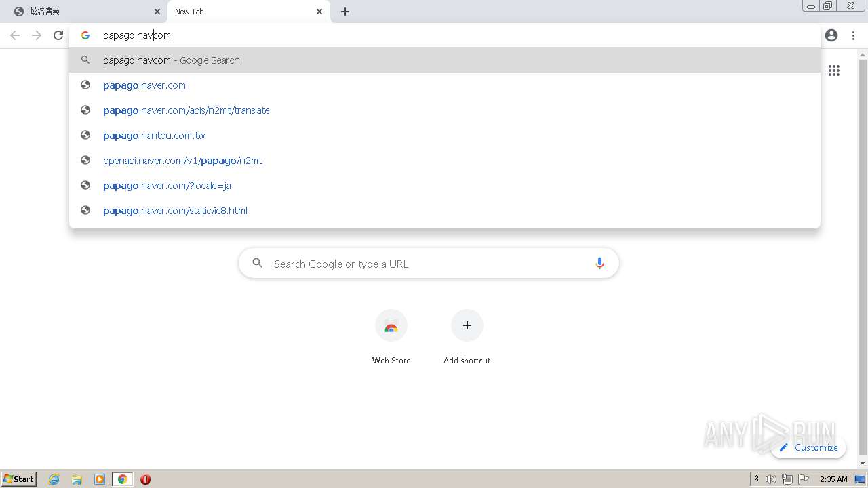Image resolution: width=868 pixels, height=488 pixels.
Task: Open the file explorer taskbar icon
Action: [77, 479]
